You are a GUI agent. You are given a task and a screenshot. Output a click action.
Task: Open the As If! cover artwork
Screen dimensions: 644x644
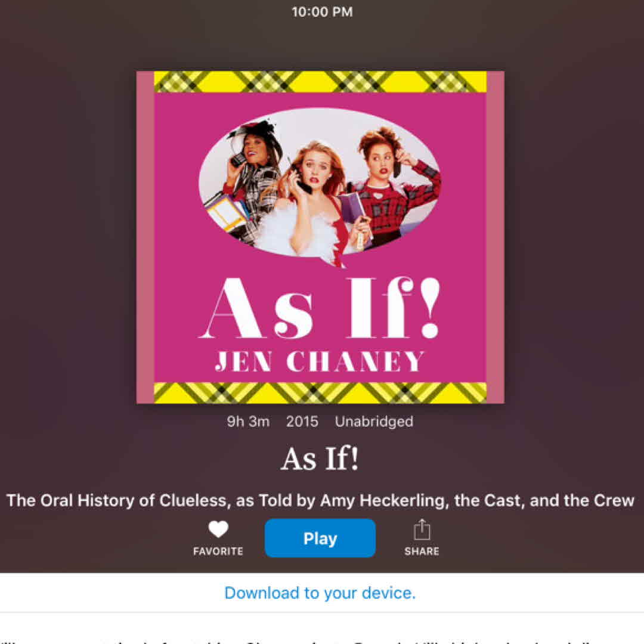click(x=320, y=237)
